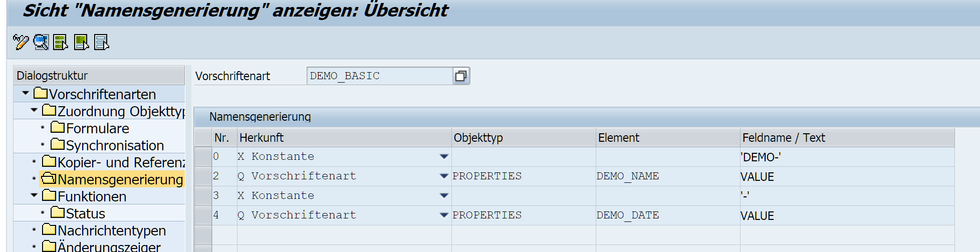Click the Vorschriftenart input field
The image size is (980, 252).
click(x=379, y=76)
